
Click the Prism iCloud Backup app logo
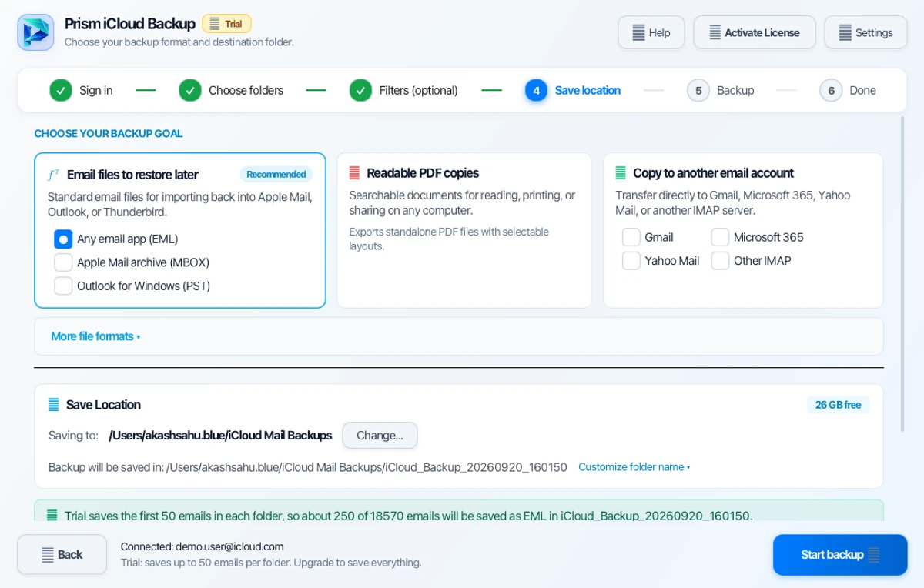coord(35,32)
